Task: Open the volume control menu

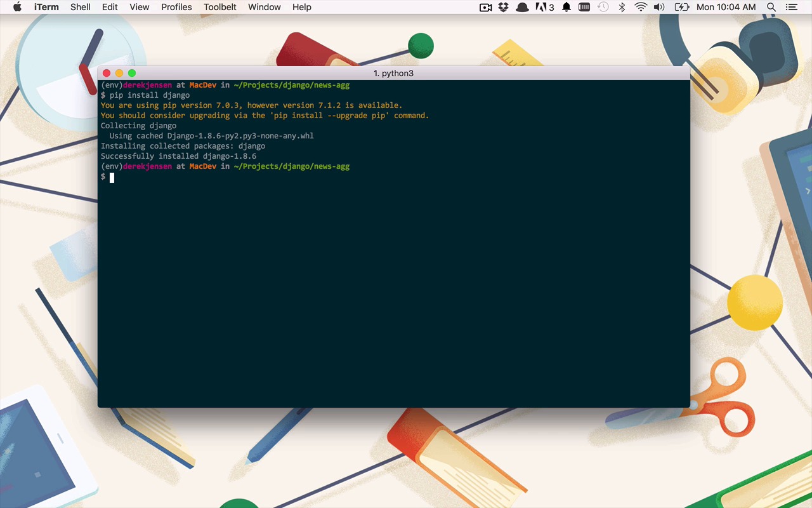Action: click(660, 7)
